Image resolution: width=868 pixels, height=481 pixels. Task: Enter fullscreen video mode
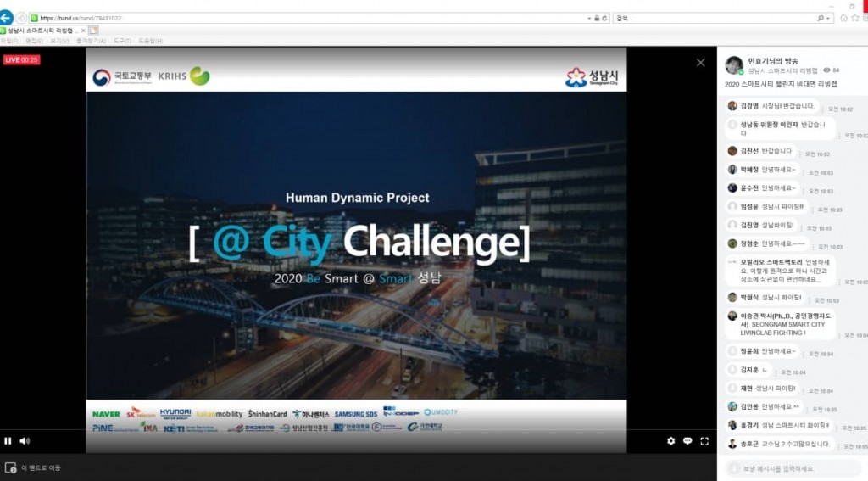pos(704,441)
